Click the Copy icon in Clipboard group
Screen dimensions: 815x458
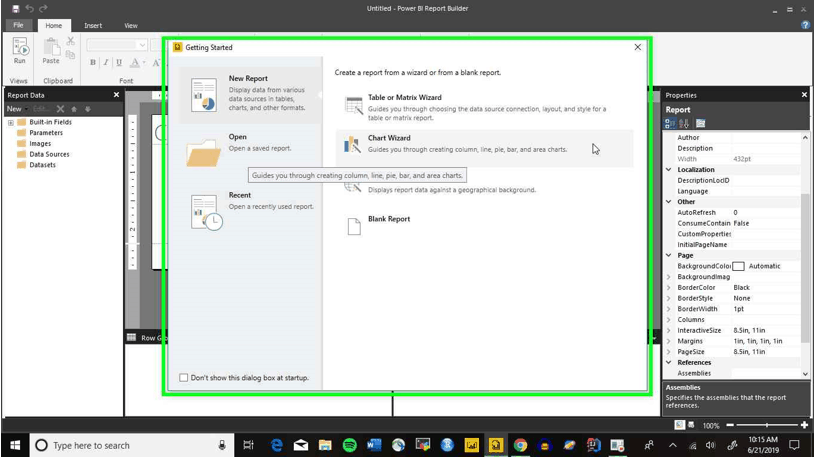[71, 54]
